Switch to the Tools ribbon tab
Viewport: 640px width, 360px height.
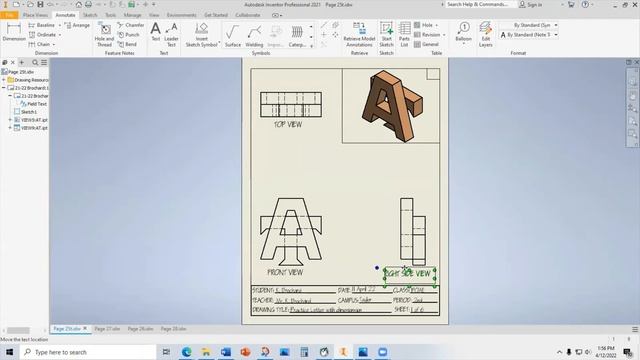coord(111,15)
